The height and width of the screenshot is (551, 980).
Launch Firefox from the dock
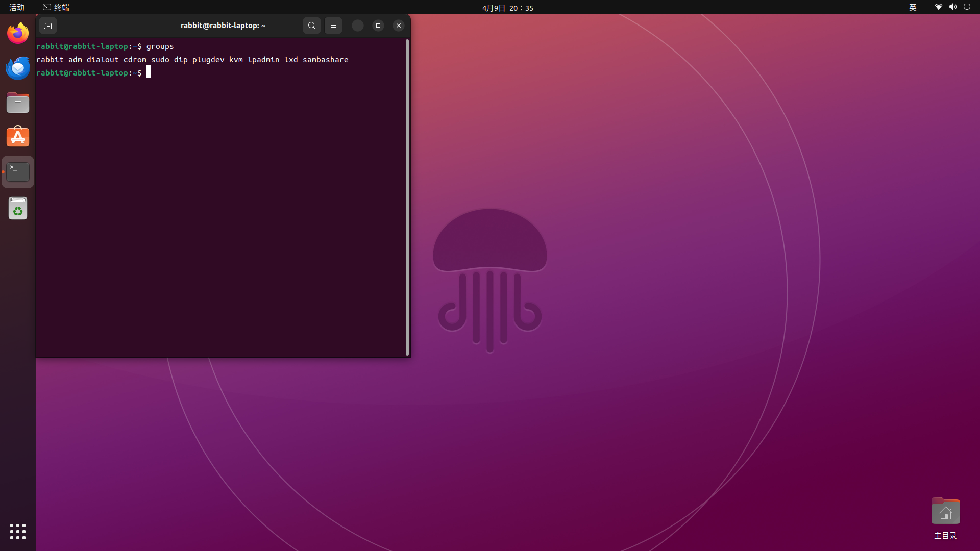tap(18, 33)
